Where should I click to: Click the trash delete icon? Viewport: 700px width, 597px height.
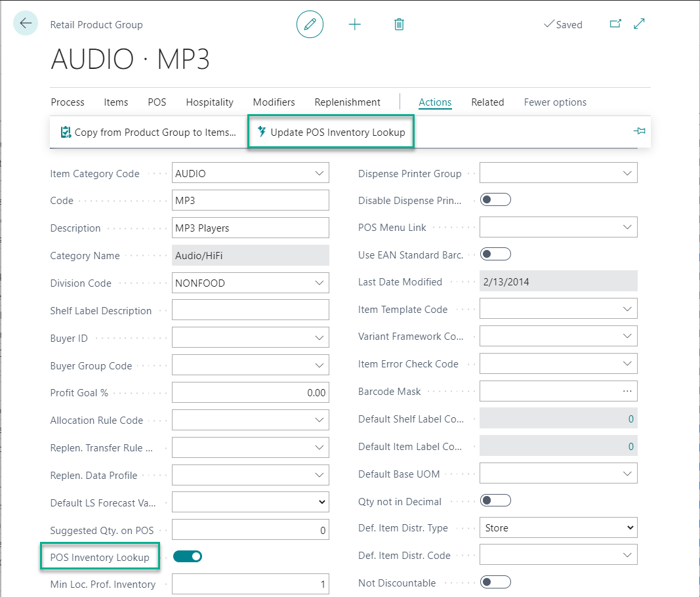pyautogui.click(x=399, y=24)
